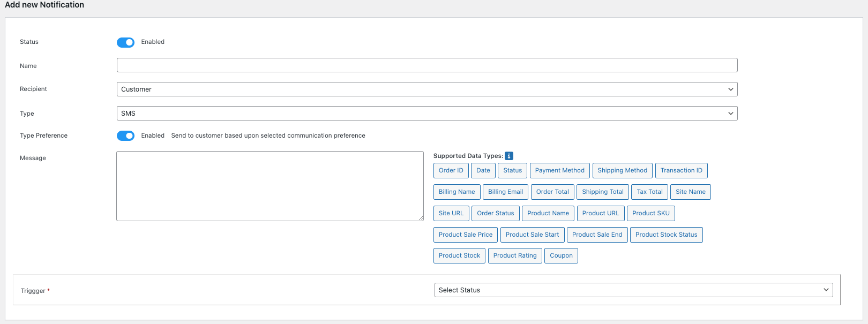Add the Site Name tag
This screenshot has width=868, height=324.
point(691,192)
